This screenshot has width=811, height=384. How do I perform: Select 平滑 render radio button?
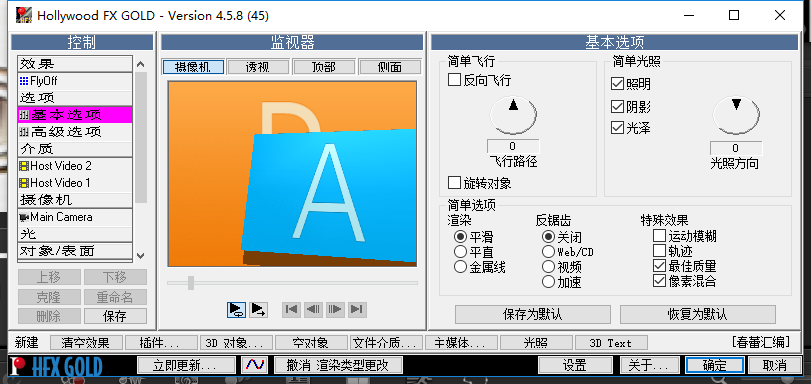460,237
